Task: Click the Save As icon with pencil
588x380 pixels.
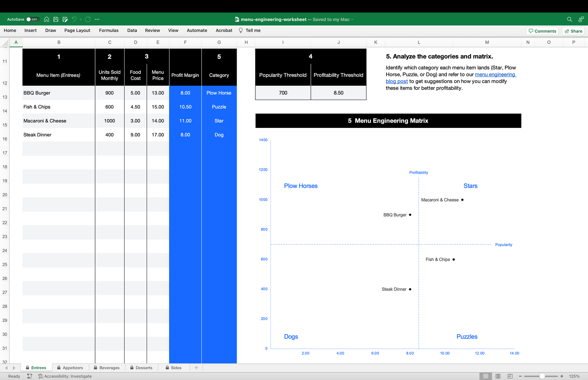Action: [65, 19]
